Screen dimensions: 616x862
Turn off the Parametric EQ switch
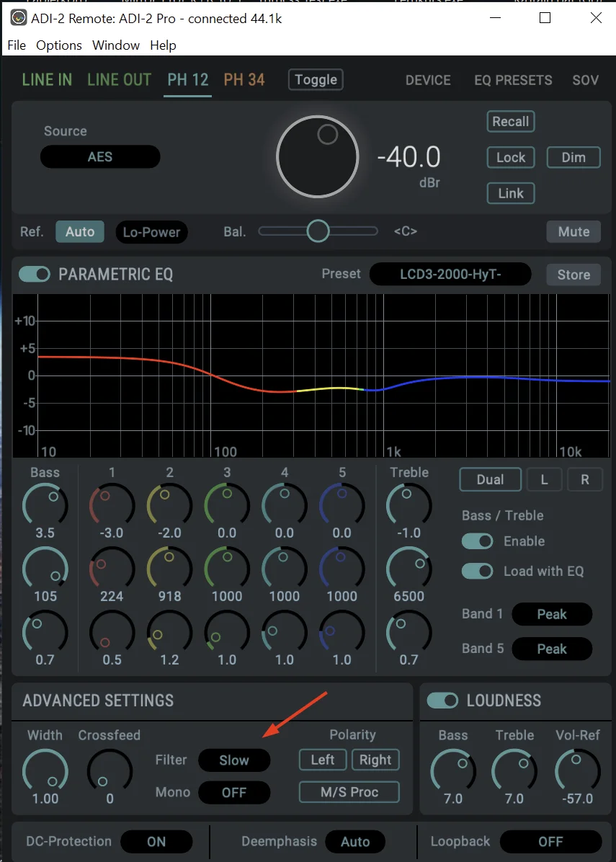35,274
